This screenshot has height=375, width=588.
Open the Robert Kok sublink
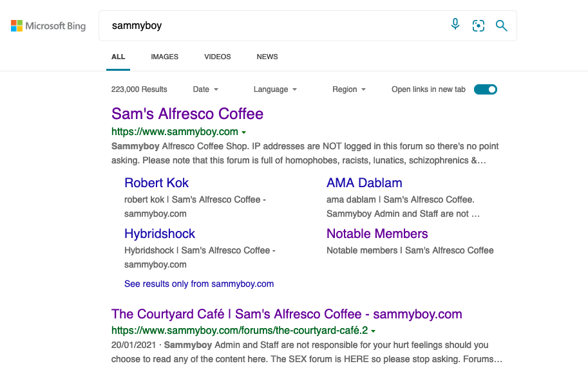(x=156, y=183)
